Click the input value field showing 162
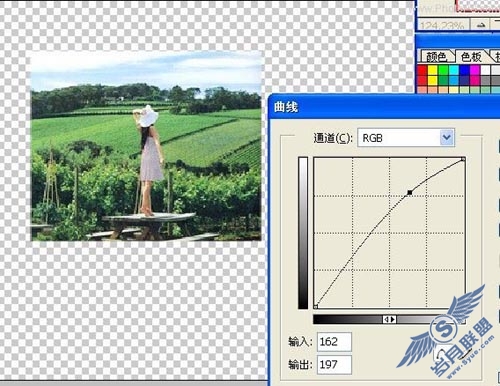Image resolution: width=500 pixels, height=386 pixels. [x=334, y=342]
